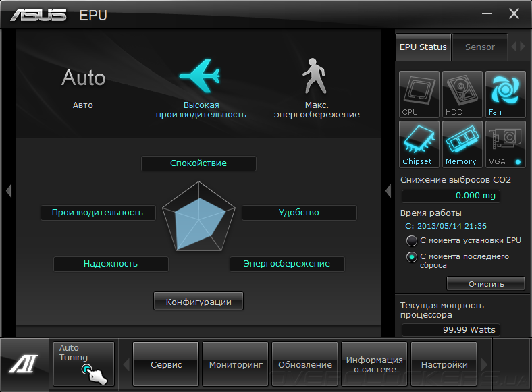Open the CPU status tile
532x392 pixels.
tap(419, 94)
